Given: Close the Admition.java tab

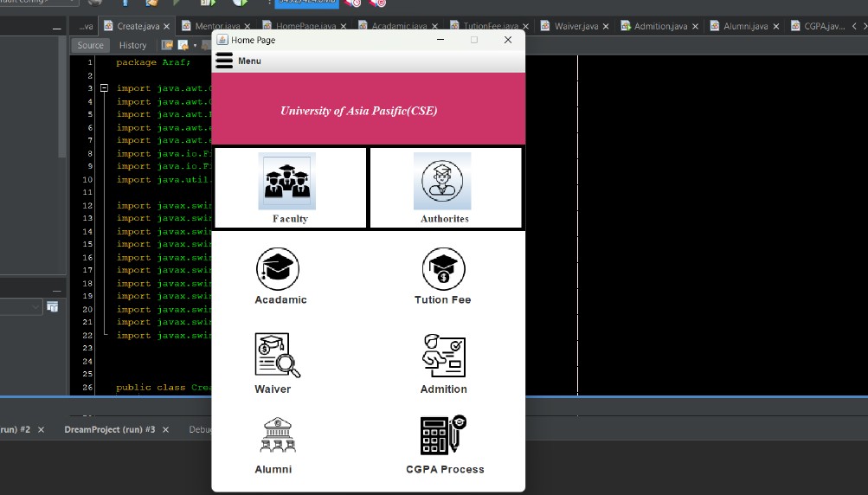Looking at the screenshot, I should (x=695, y=26).
